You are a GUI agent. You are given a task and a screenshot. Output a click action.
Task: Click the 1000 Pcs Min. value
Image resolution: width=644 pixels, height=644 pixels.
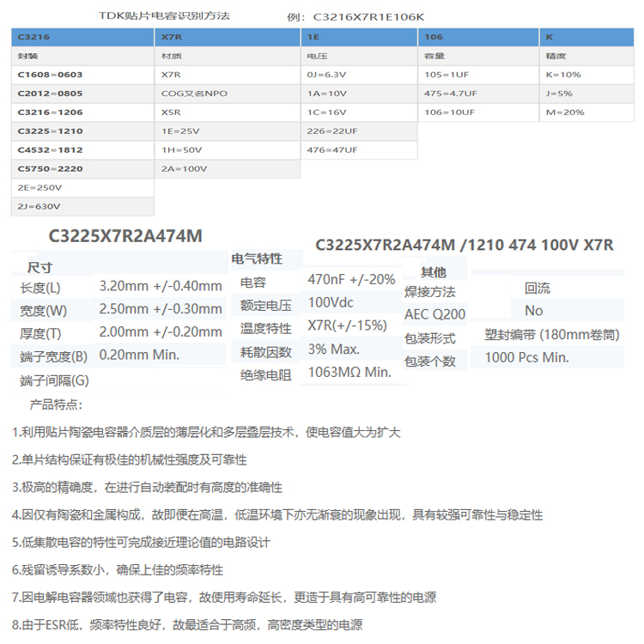pos(527,358)
